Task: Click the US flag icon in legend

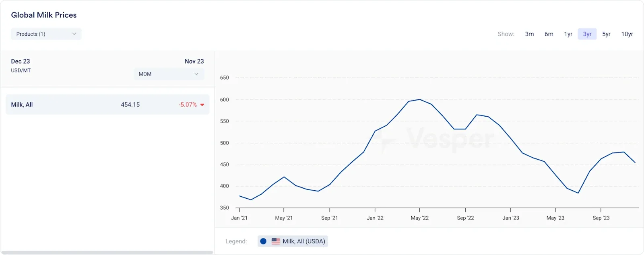Action: pyautogui.click(x=276, y=241)
